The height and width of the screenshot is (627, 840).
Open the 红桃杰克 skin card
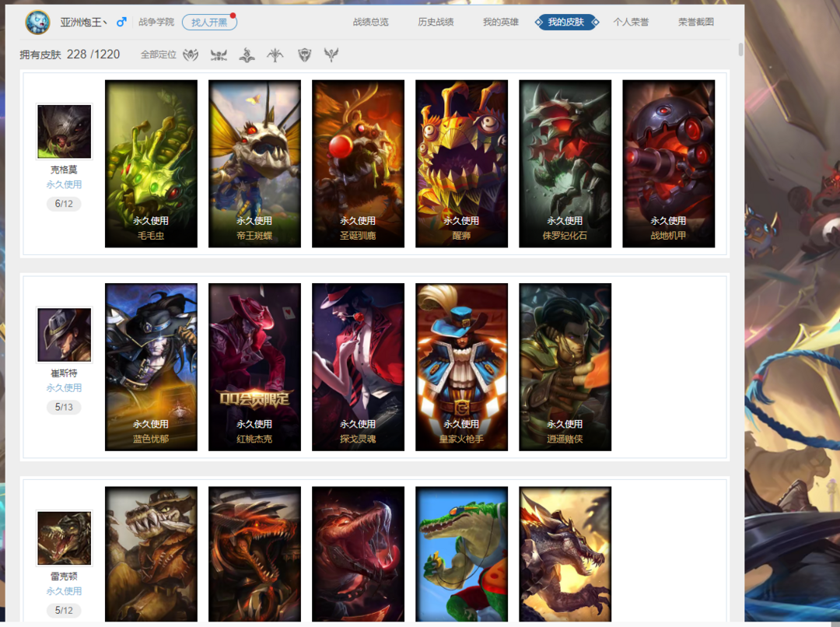click(254, 367)
